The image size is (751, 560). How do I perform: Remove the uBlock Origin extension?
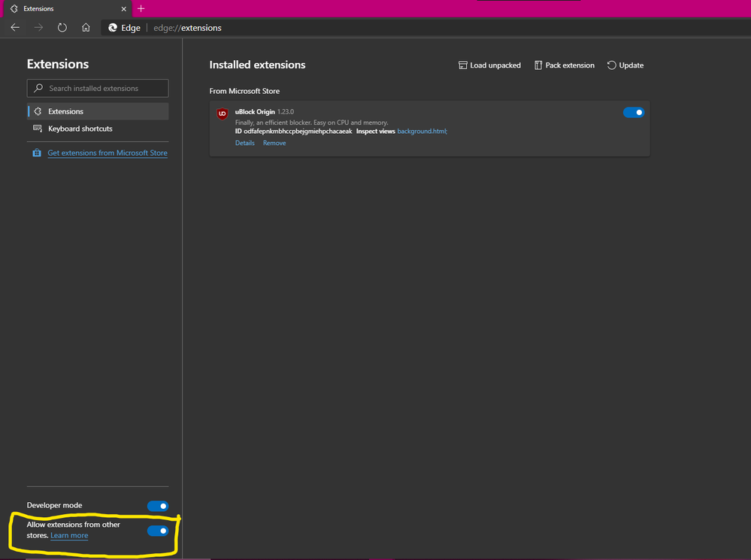point(274,143)
